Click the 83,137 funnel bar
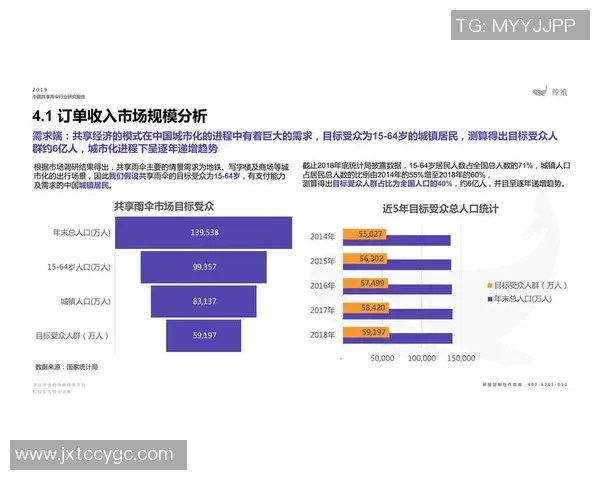The image size is (600, 480). (x=204, y=302)
